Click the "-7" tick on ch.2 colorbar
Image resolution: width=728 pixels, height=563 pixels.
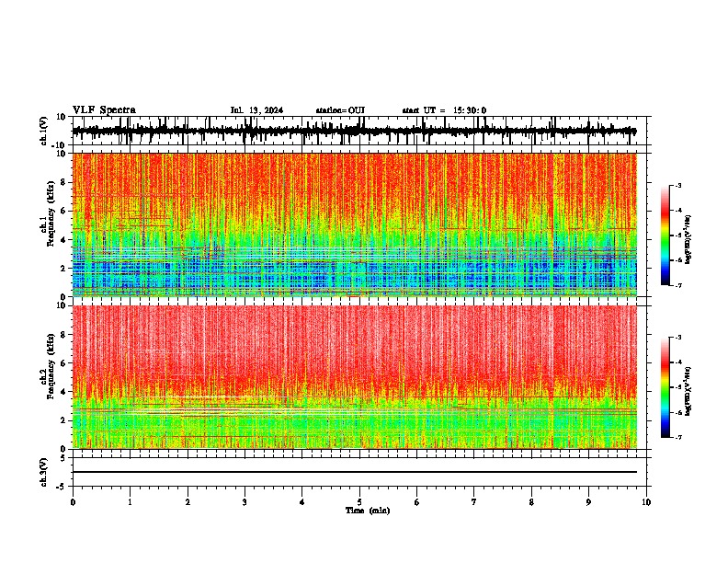(677, 438)
